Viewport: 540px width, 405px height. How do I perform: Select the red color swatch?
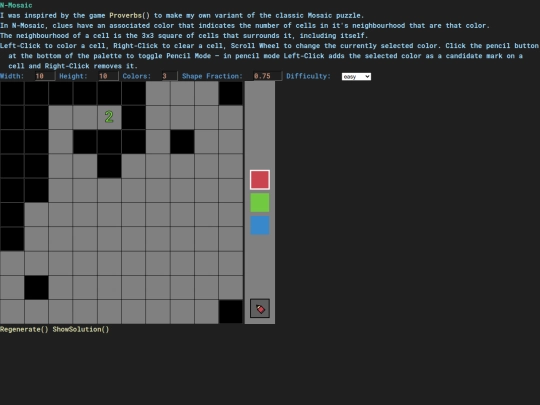tap(260, 180)
